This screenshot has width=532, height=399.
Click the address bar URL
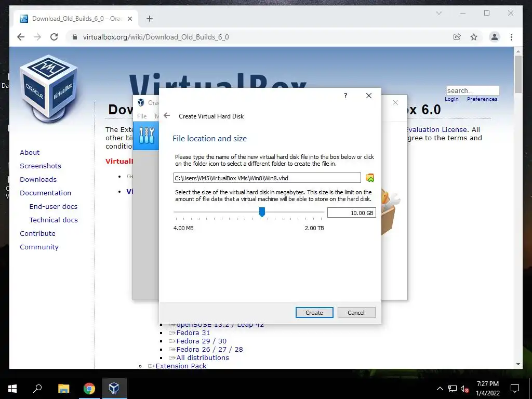coord(156,37)
